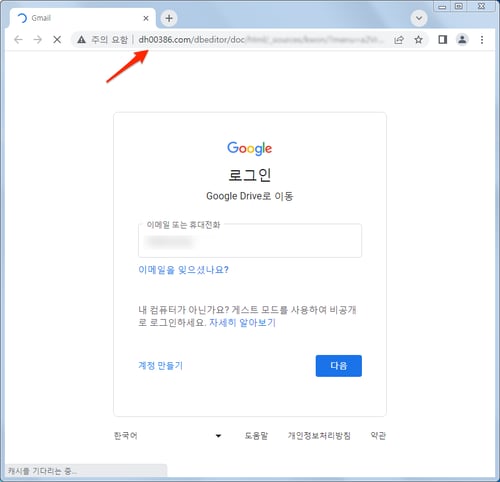Viewport: 500px width, 482px height.
Task: Open the '자세히 알아보기' link
Action: (242, 322)
